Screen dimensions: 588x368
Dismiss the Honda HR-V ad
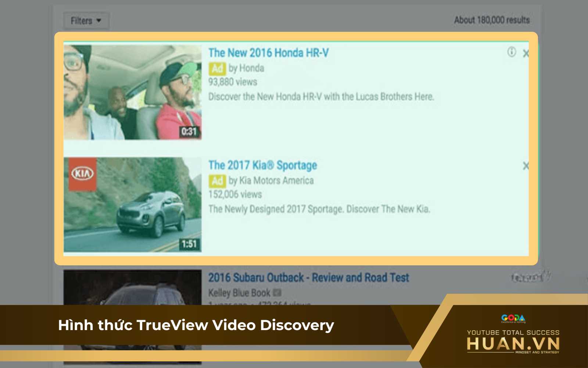click(x=526, y=54)
